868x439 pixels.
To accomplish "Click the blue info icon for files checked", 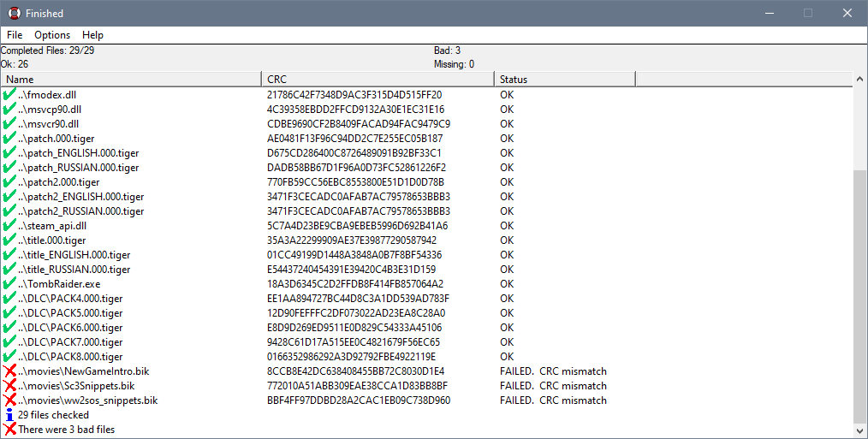I will (x=9, y=415).
